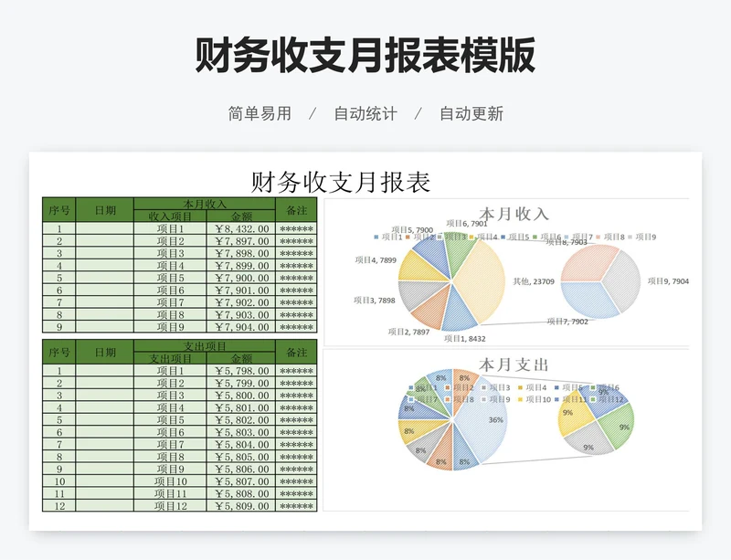Click the 其他, 23709 data label

(x=534, y=281)
